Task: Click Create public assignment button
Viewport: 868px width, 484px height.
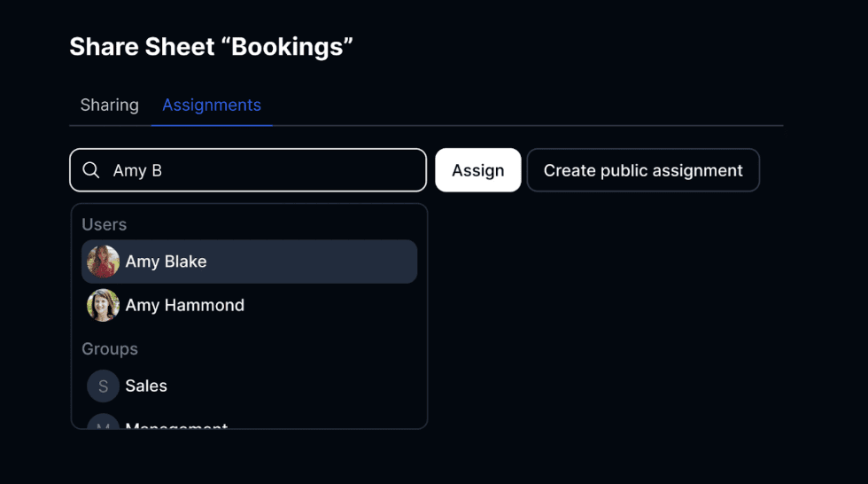Action: pyautogui.click(x=642, y=170)
